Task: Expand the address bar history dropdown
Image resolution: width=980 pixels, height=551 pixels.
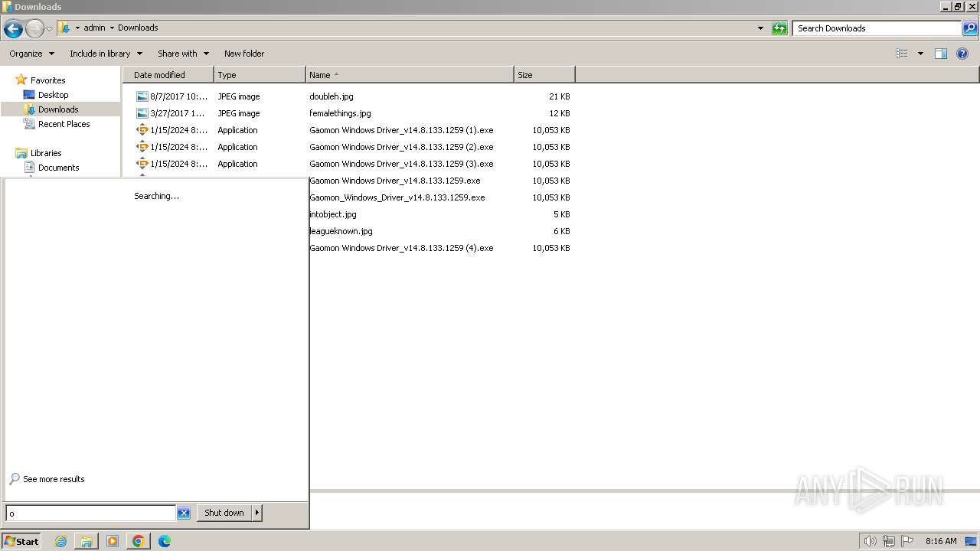Action: coord(760,28)
